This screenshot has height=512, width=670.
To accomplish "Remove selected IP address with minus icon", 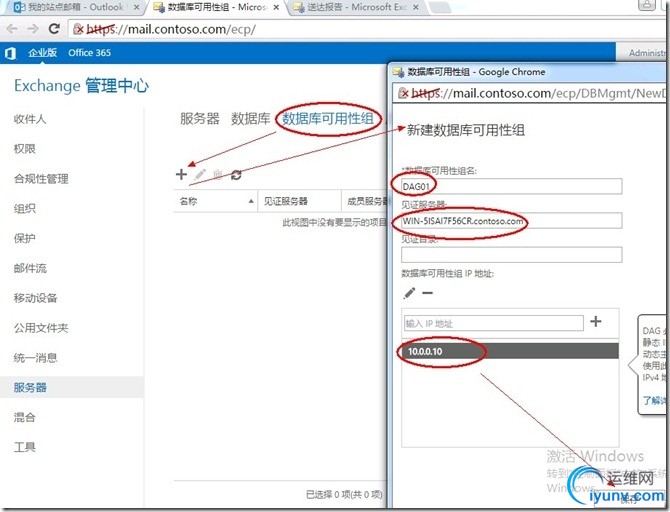I will (x=427, y=293).
